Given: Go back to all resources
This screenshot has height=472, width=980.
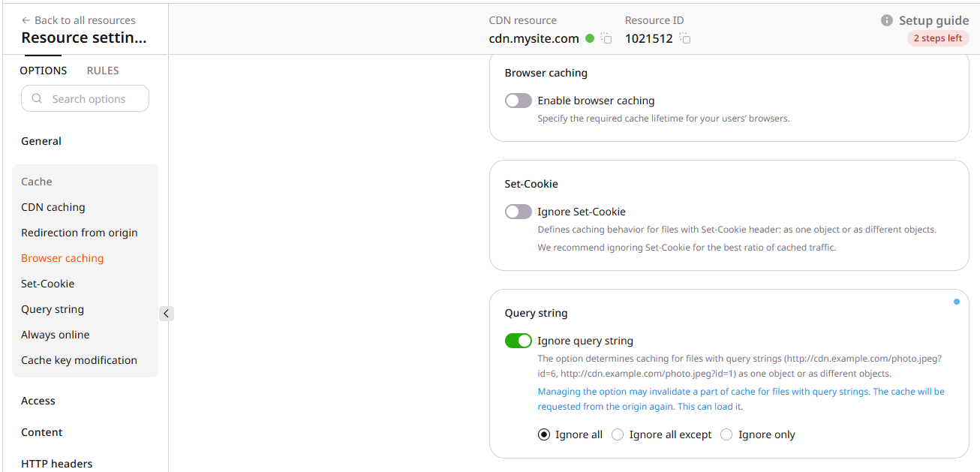Looking at the screenshot, I should point(79,20).
